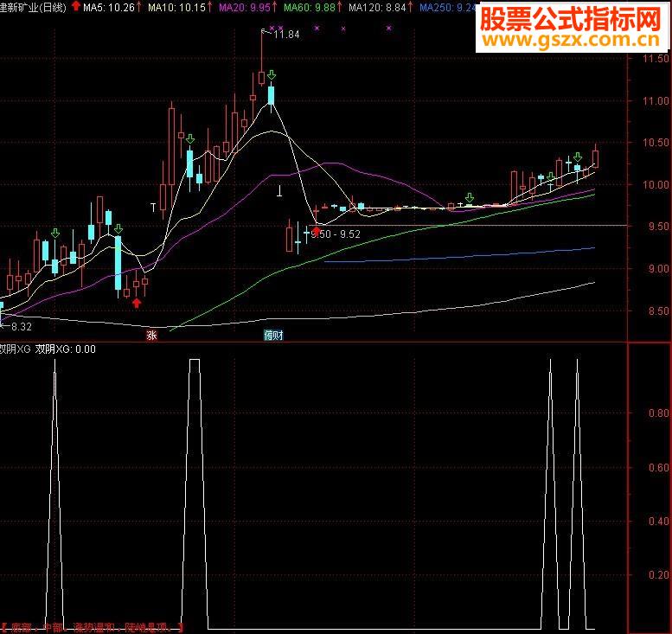The height and width of the screenshot is (634, 672).
Task: Click the 0.80 indicator axis label
Action: click(x=658, y=413)
